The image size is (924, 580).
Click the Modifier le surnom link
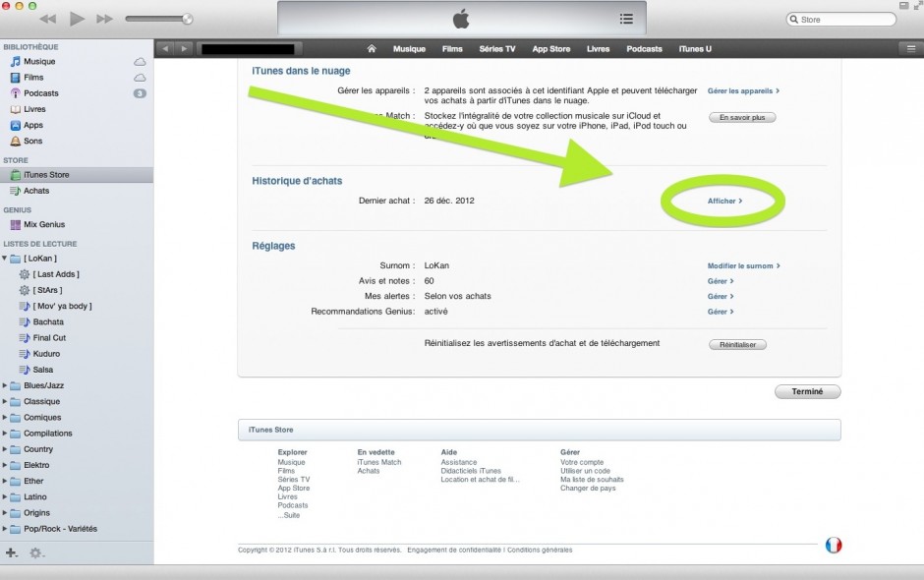(x=744, y=265)
